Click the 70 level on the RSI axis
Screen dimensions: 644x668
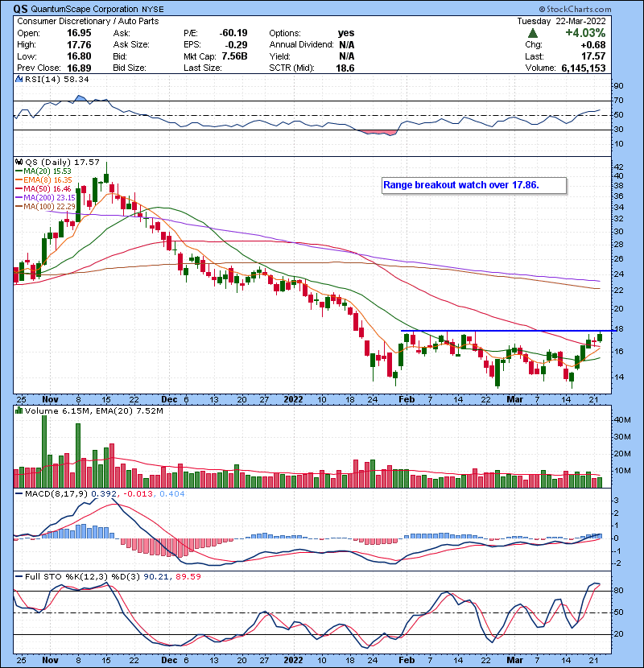(618, 101)
